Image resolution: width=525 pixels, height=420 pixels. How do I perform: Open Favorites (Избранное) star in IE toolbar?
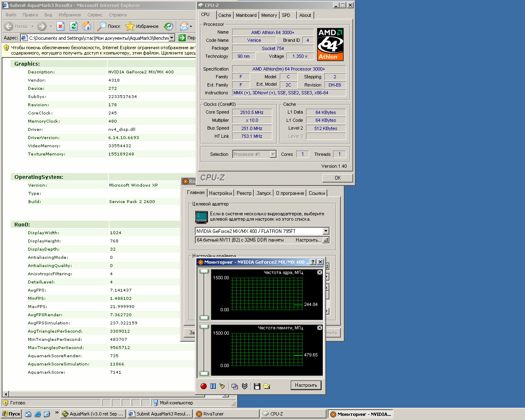[x=142, y=26]
